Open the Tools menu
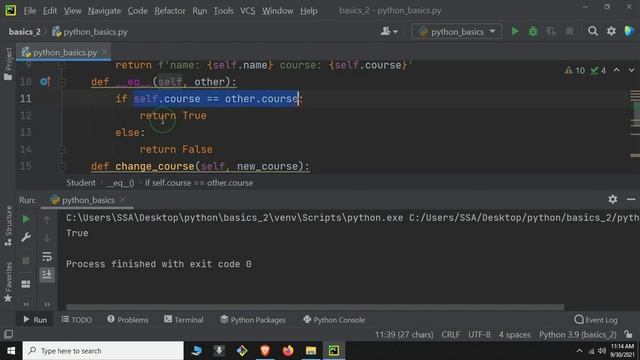 (x=223, y=11)
